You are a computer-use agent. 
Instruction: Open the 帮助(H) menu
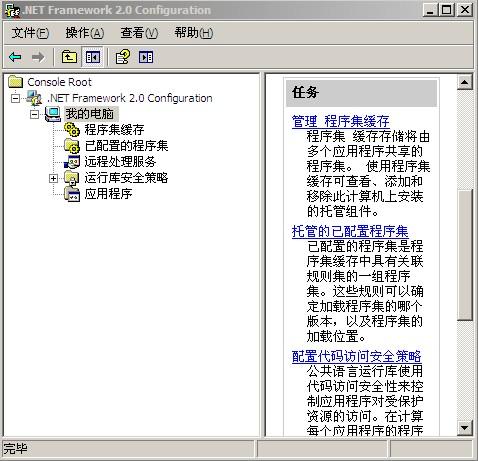194,33
